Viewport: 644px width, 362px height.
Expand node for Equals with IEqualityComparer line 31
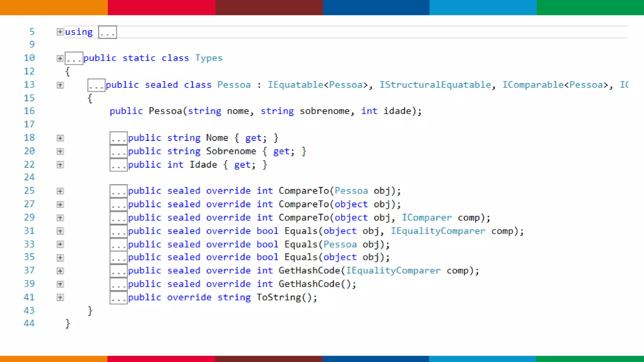[x=60, y=231]
